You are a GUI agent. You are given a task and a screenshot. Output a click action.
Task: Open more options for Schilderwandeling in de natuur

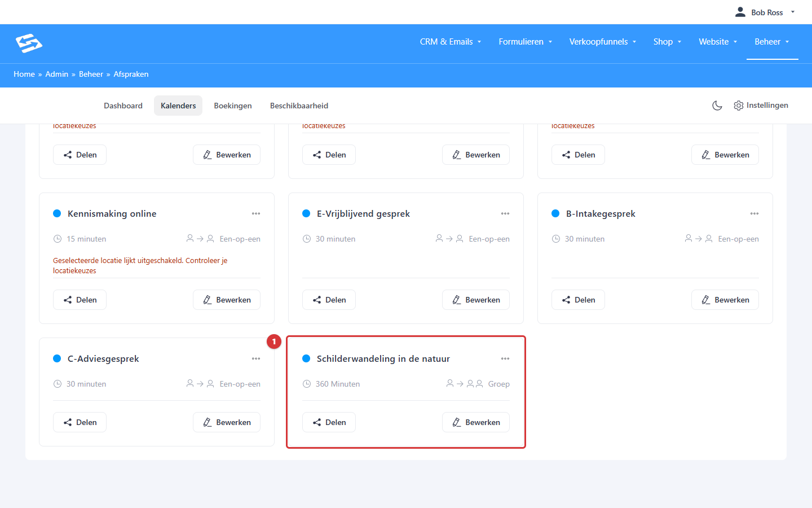(x=505, y=358)
